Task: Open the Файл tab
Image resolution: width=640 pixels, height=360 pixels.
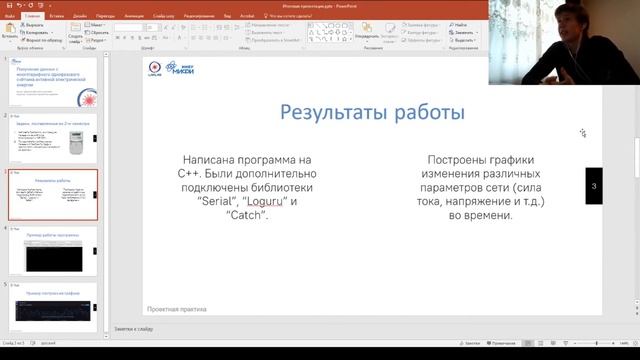Action: pos(10,16)
